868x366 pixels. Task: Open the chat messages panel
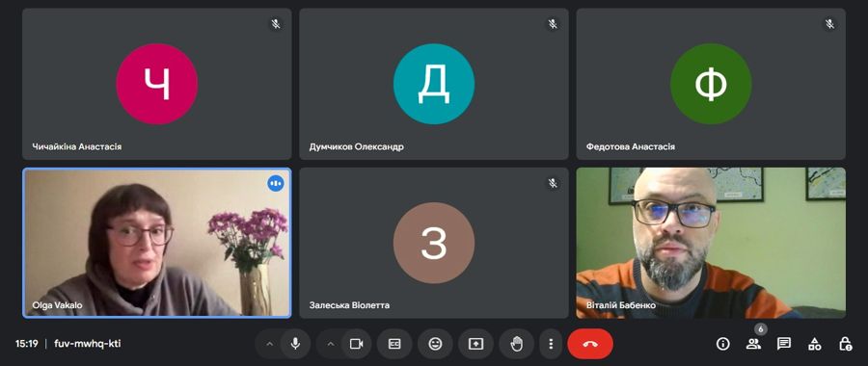tap(784, 344)
